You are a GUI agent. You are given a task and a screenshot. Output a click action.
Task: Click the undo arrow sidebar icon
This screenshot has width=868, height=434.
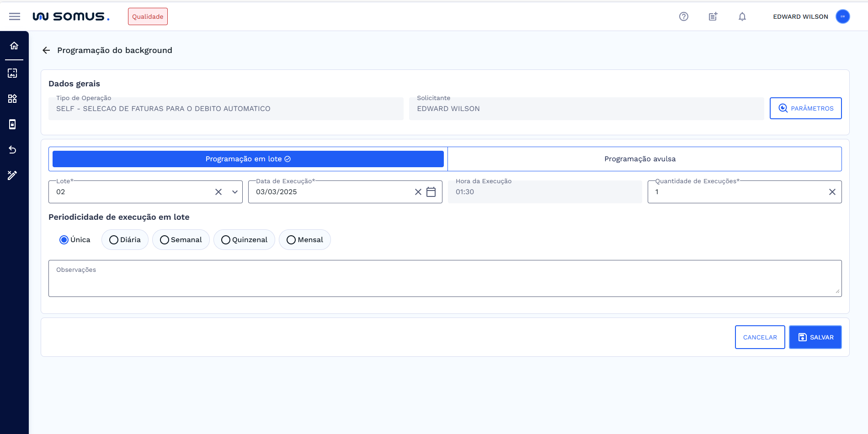12,150
